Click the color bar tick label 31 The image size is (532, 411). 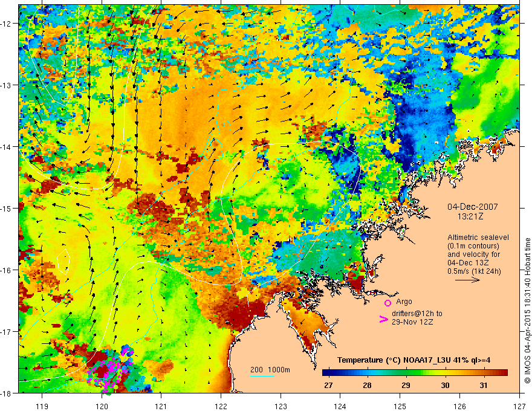point(484,385)
